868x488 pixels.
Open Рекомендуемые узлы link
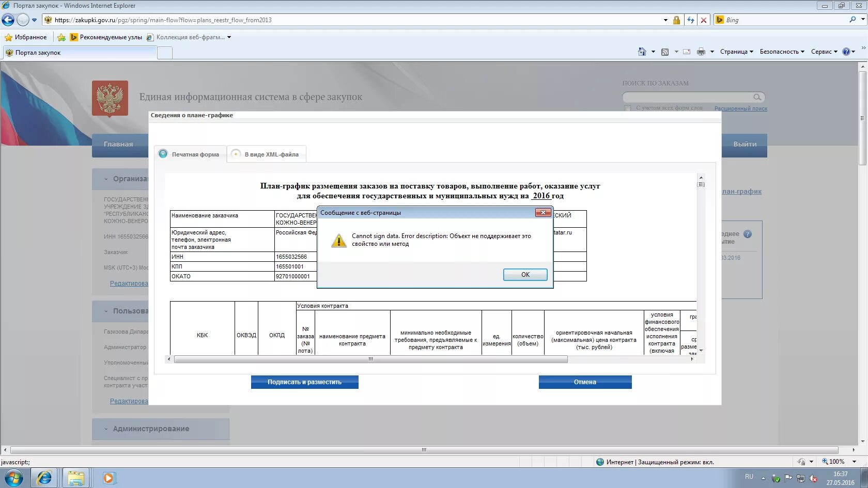pyautogui.click(x=106, y=37)
